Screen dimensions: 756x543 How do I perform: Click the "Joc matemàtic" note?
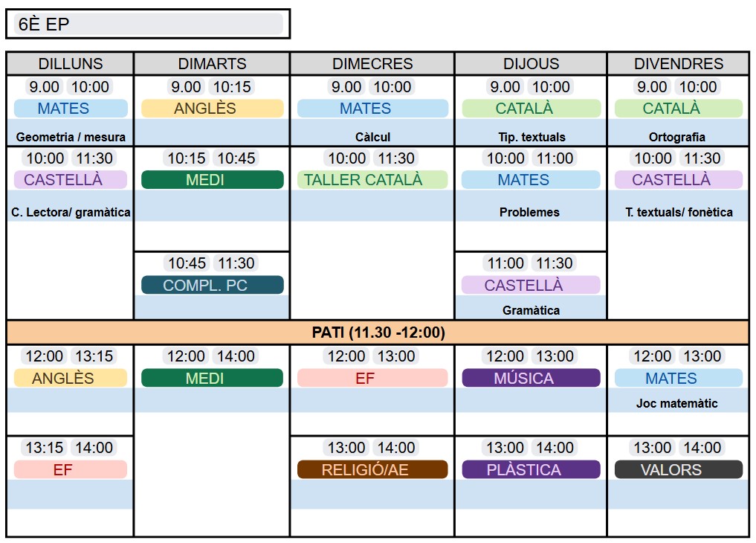677,403
